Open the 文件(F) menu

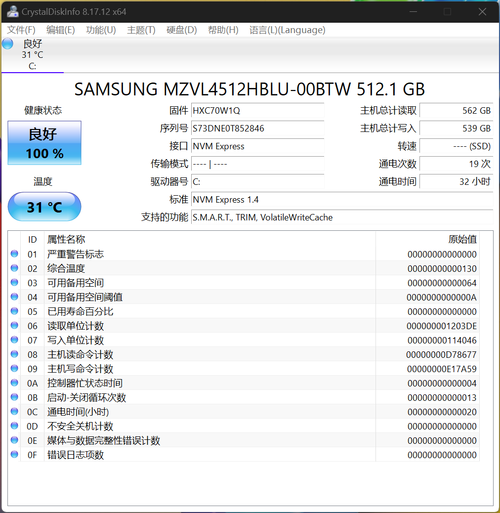tap(21, 30)
